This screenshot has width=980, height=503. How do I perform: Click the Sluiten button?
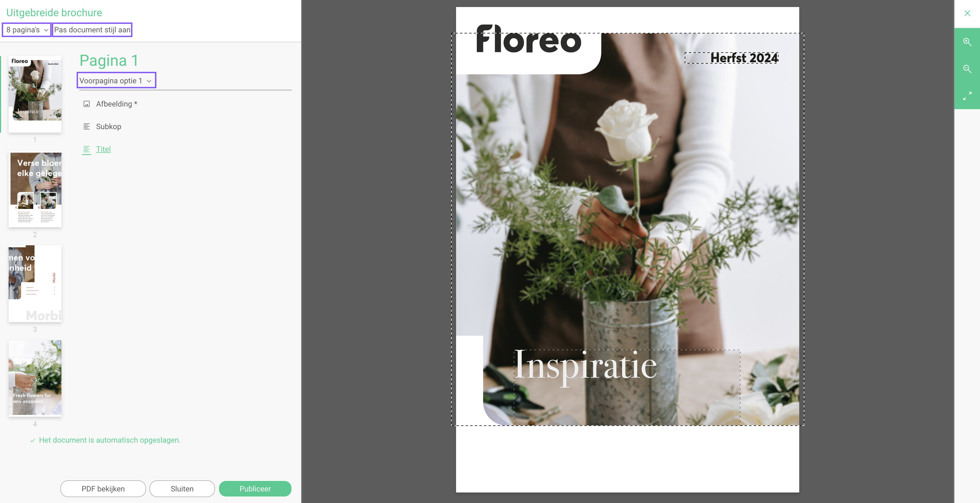coord(182,488)
